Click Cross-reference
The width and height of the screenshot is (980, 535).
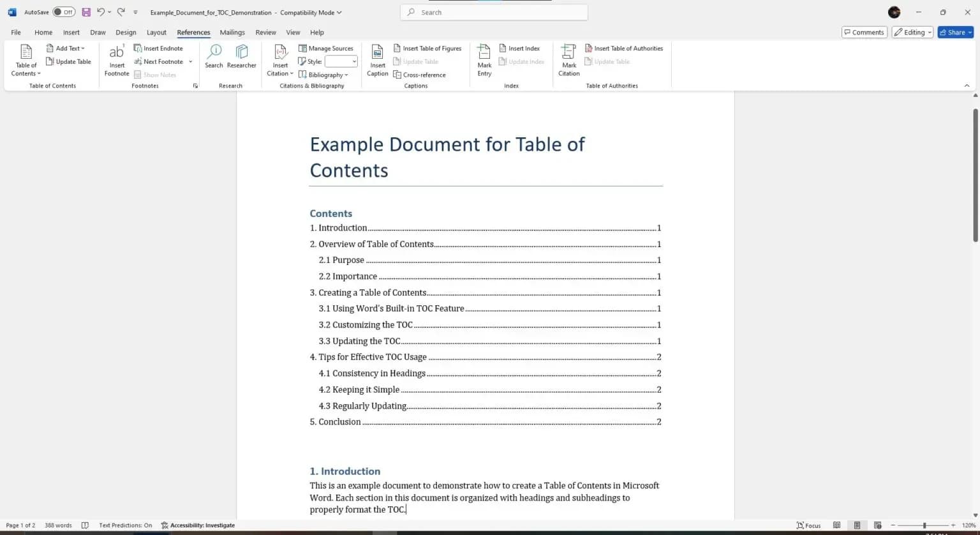419,75
